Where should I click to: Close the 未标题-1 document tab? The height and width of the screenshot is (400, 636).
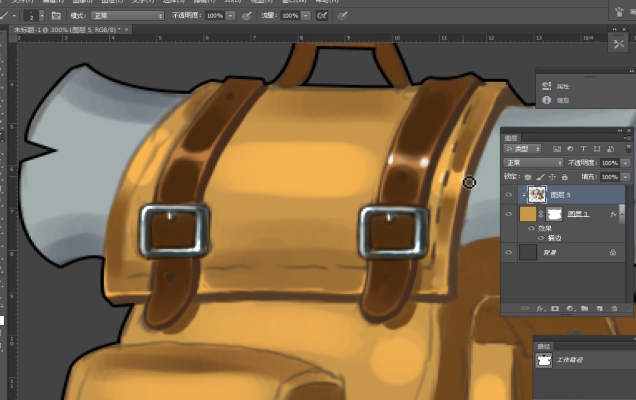pos(127,30)
